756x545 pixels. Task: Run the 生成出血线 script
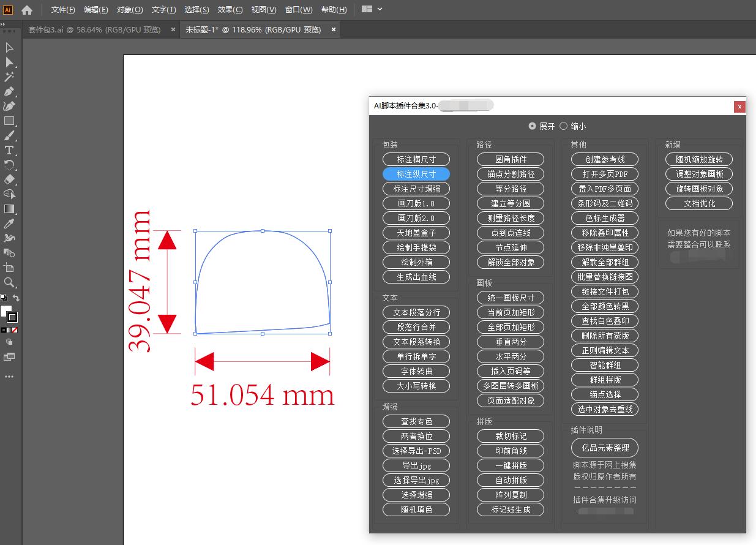coord(416,277)
